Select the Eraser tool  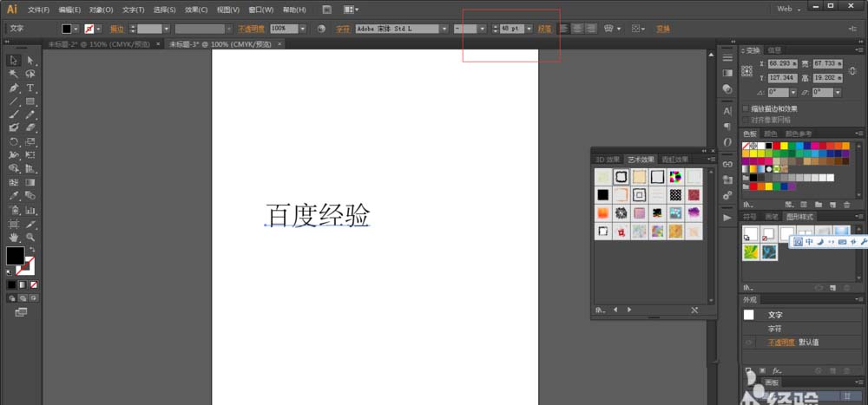(30, 127)
